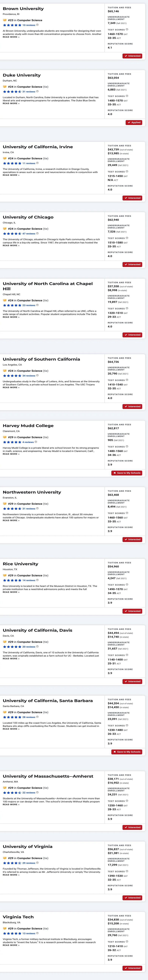Click the star rating for University of Chicago
Screen dimensions: 148x980
(x=12, y=234)
